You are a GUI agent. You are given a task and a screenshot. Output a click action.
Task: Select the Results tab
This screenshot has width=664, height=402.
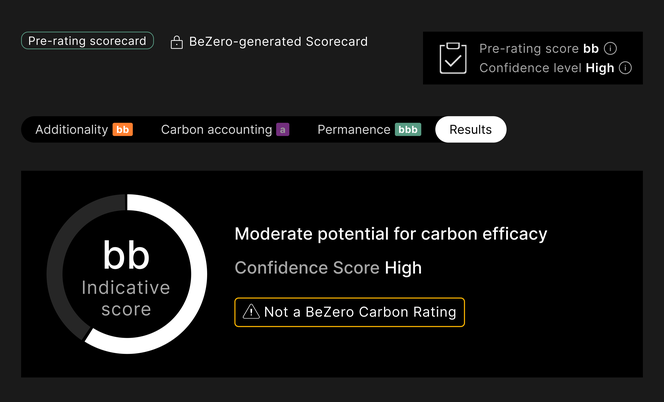[x=470, y=129]
